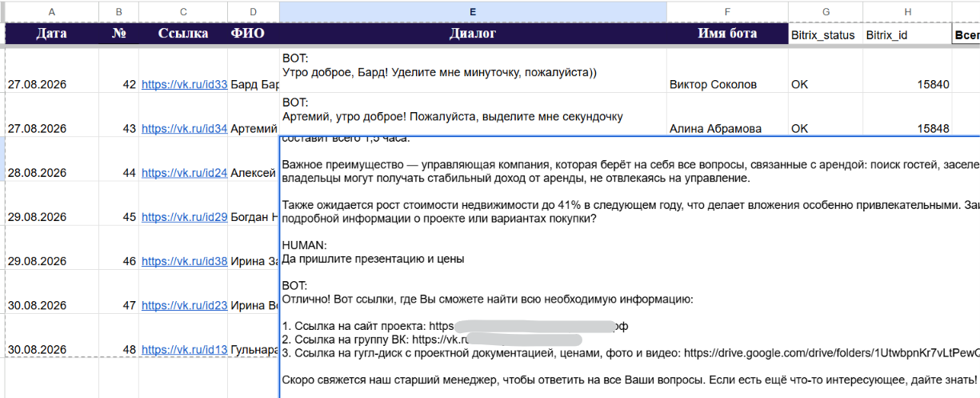Click the Имя бота header cell
The height and width of the screenshot is (398, 980).
[727, 34]
